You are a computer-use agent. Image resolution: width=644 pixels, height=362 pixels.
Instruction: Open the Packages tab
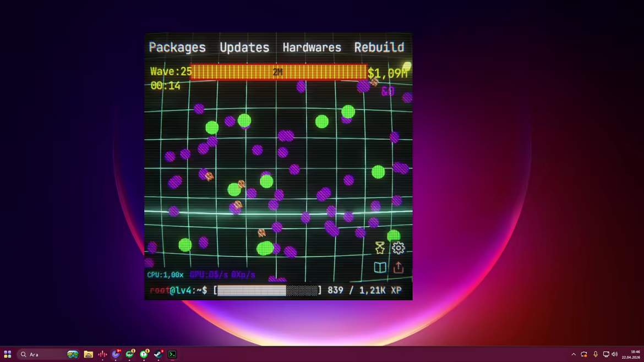177,48
